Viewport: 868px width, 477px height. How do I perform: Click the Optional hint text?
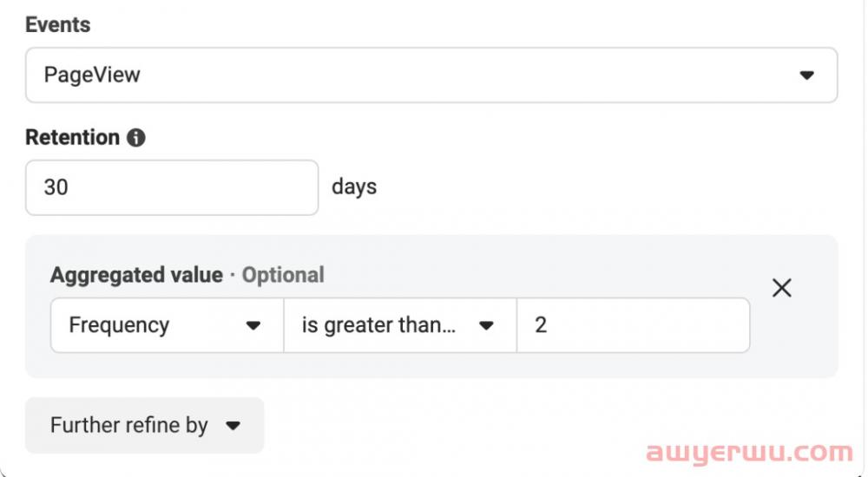(283, 276)
